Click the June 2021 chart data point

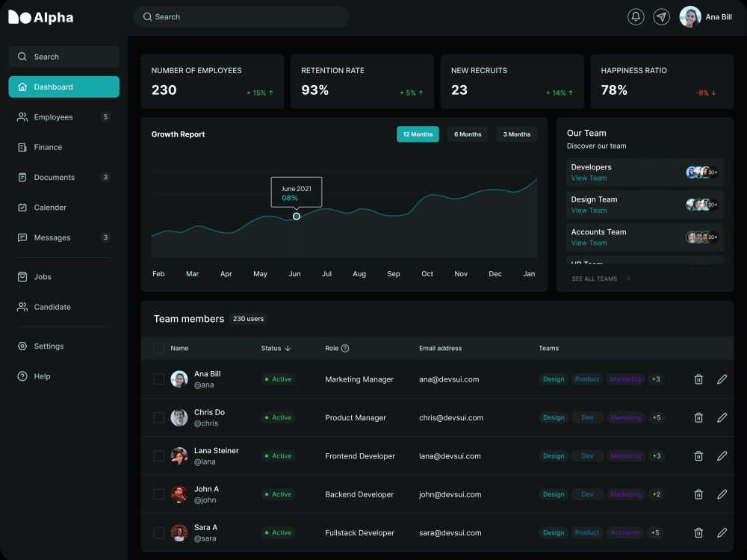coord(297,217)
